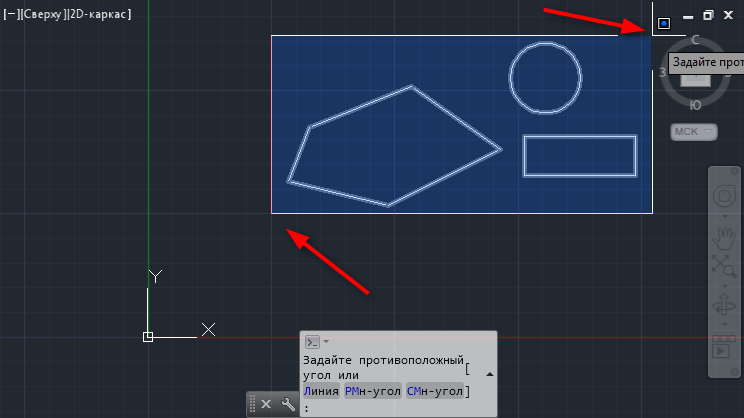Expand the SteeringWheels dropdown arrow
Image resolution: width=744 pixels, height=418 pixels.
[725, 217]
